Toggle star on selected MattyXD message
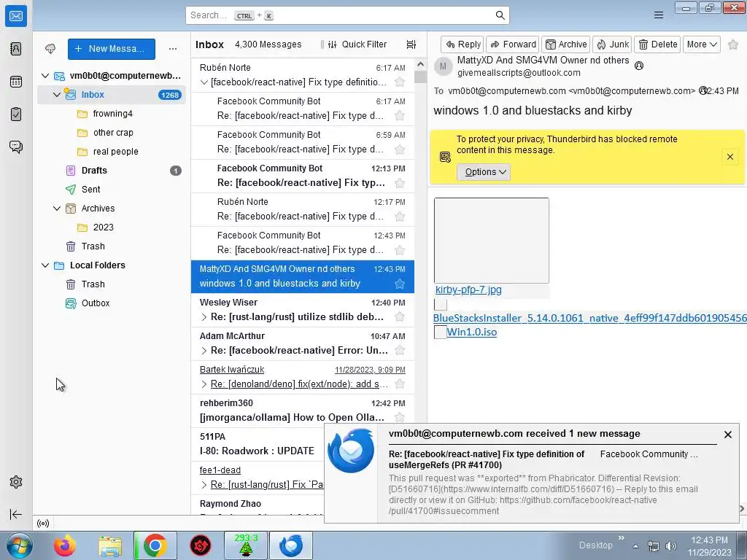Image resolution: width=747 pixels, height=560 pixels. [400, 284]
